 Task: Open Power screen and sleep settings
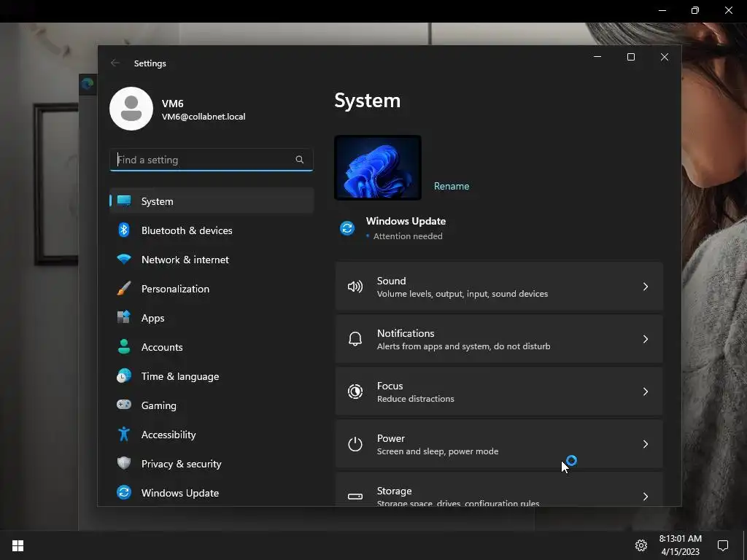[x=499, y=444]
